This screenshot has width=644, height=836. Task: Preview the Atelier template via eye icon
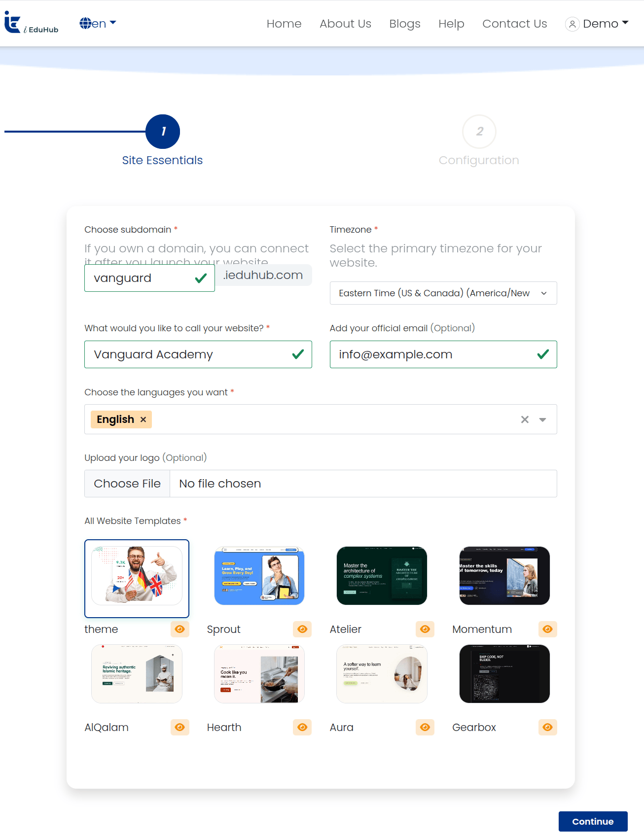[x=425, y=629]
